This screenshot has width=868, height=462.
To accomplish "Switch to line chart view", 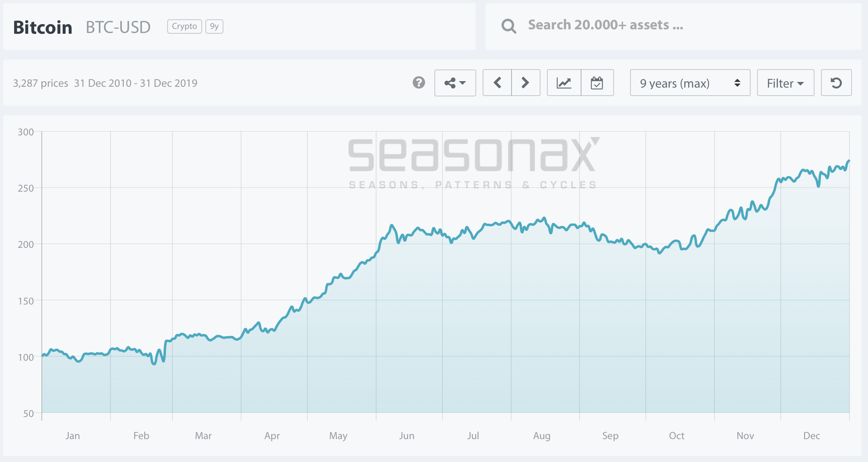I will pos(564,83).
